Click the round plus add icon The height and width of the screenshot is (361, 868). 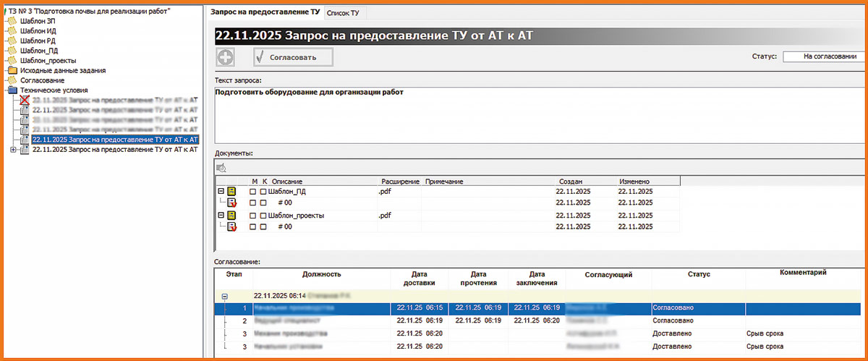coord(226,57)
